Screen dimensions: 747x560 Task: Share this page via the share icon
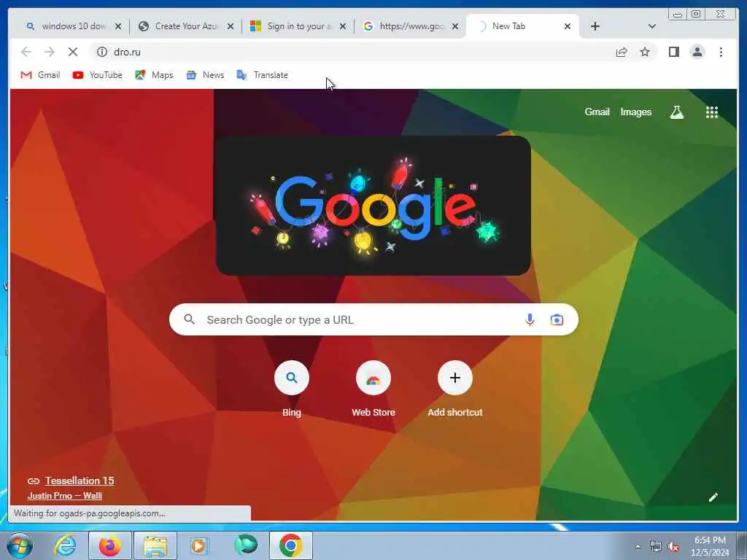click(622, 52)
